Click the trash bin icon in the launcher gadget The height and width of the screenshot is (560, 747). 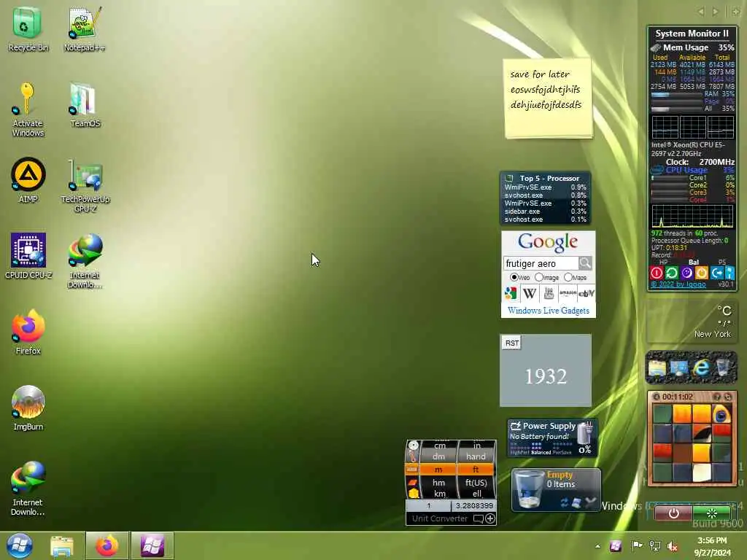click(x=723, y=367)
